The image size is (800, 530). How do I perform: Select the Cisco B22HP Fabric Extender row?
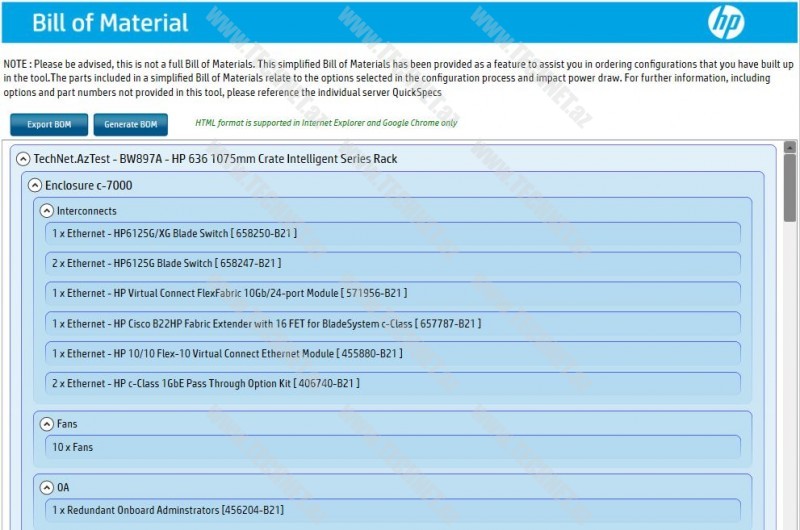pos(392,323)
